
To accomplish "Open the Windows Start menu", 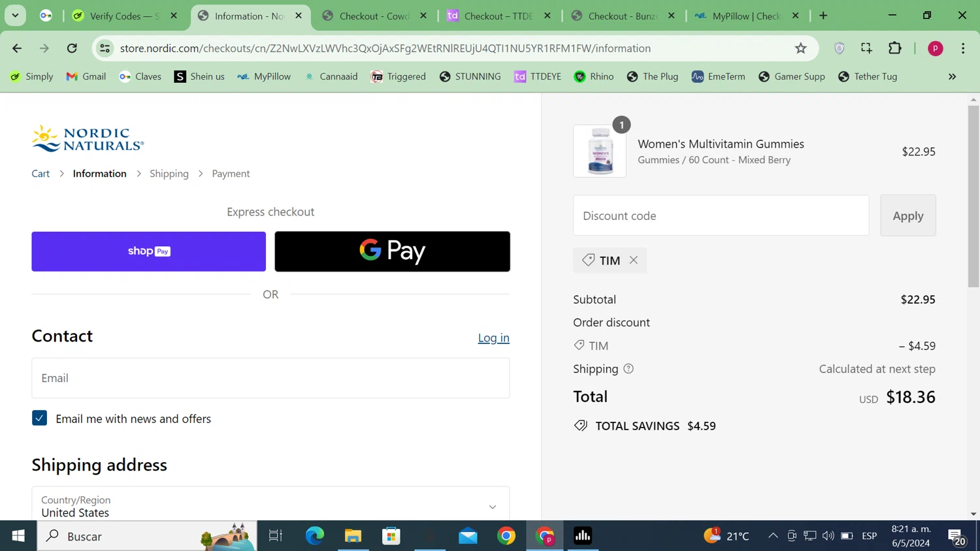I will coord(18,536).
